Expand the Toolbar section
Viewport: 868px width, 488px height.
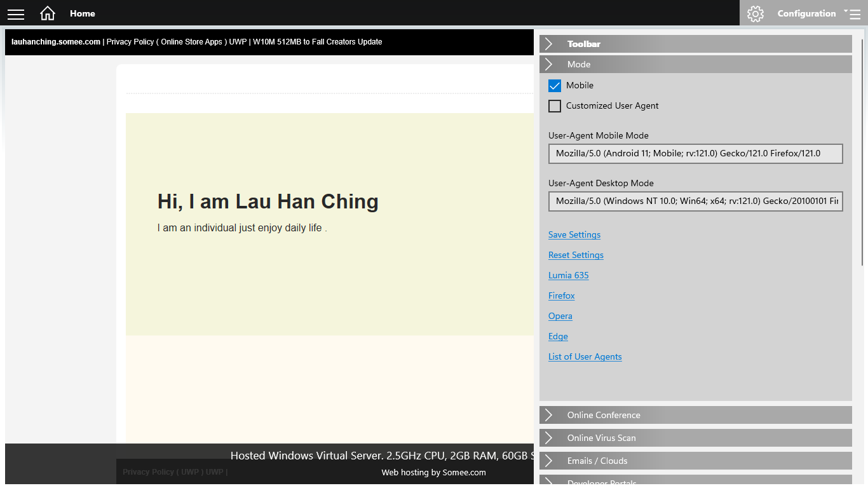coord(696,44)
